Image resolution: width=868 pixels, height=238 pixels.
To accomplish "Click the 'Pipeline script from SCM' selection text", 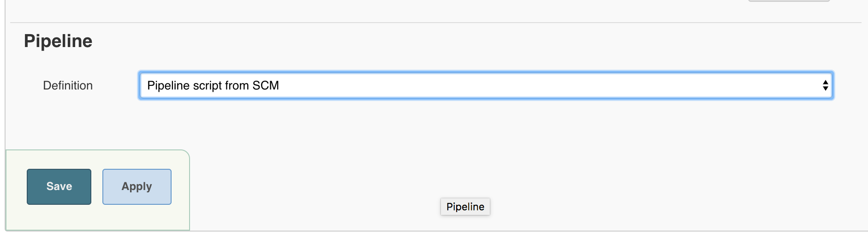I will pos(213,85).
